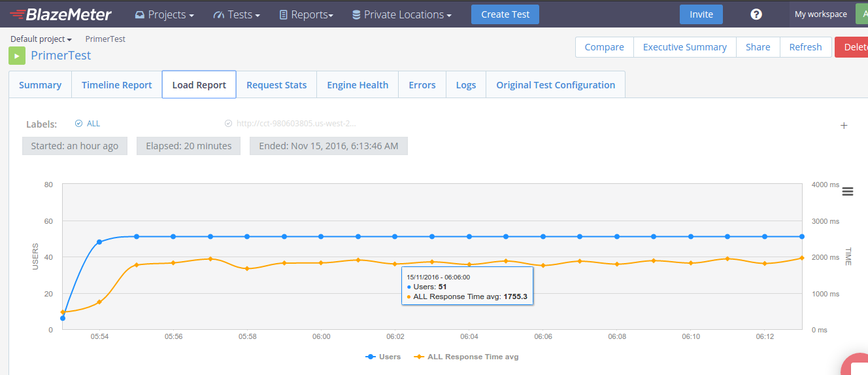
Task: Click the Users data point at 05:54
Action: tap(99, 242)
